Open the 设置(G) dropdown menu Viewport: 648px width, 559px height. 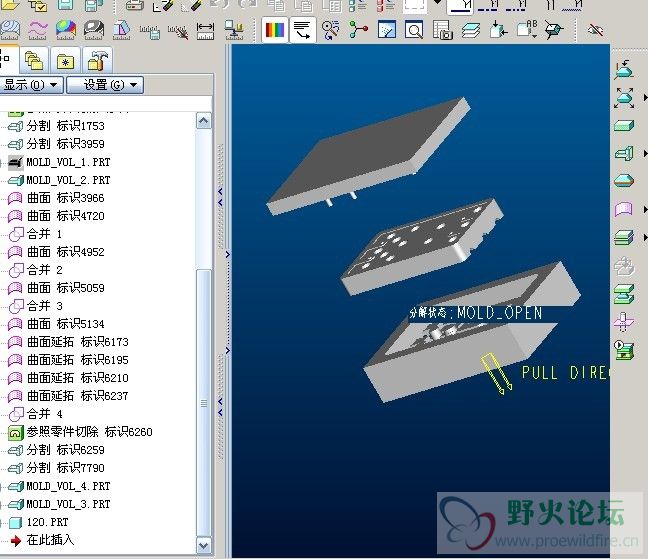click(x=105, y=85)
